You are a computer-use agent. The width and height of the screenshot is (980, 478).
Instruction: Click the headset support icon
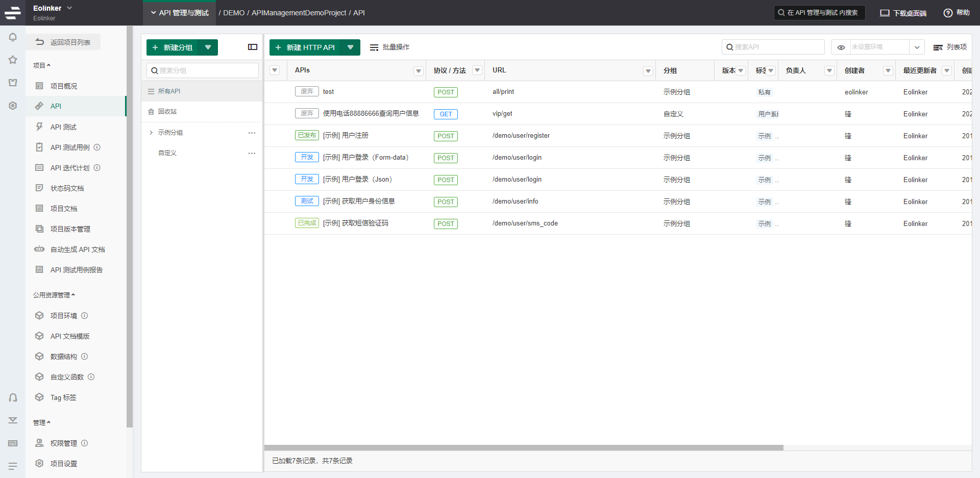13,397
